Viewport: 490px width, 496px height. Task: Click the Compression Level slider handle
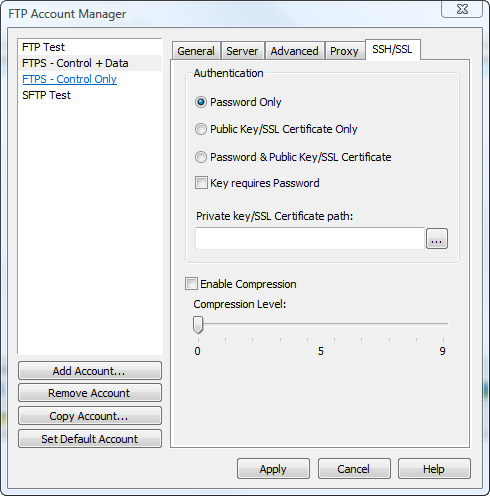click(x=198, y=325)
